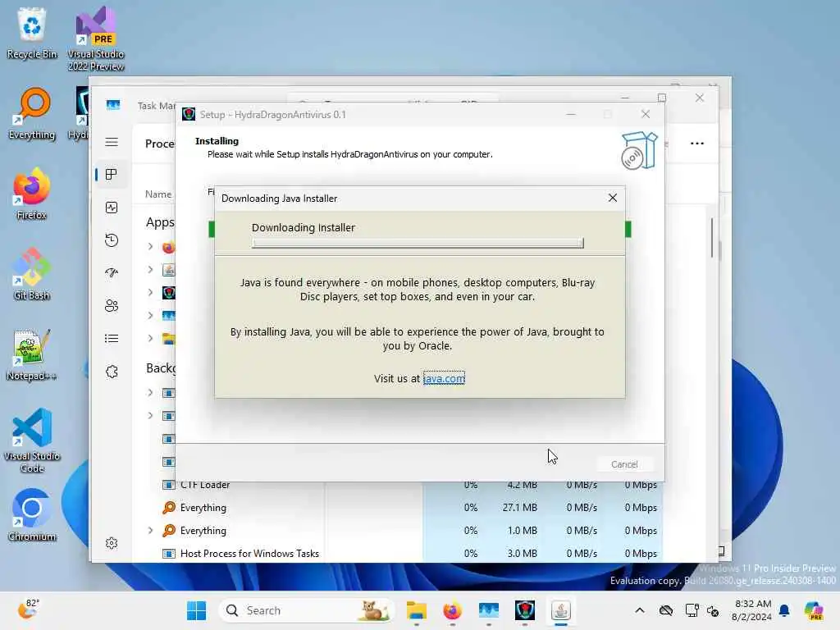Switch to Firefox on taskbar
The height and width of the screenshot is (630, 840).
pyautogui.click(x=453, y=610)
